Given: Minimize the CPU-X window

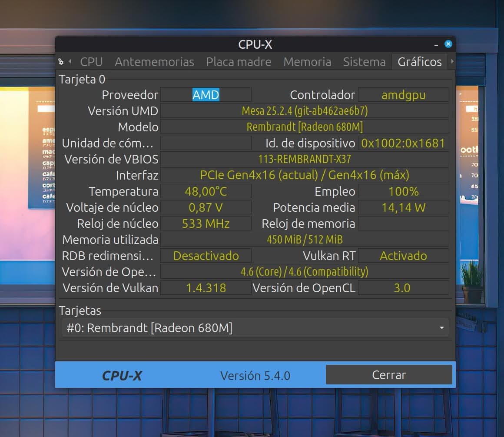Looking at the screenshot, I should click(x=436, y=45).
